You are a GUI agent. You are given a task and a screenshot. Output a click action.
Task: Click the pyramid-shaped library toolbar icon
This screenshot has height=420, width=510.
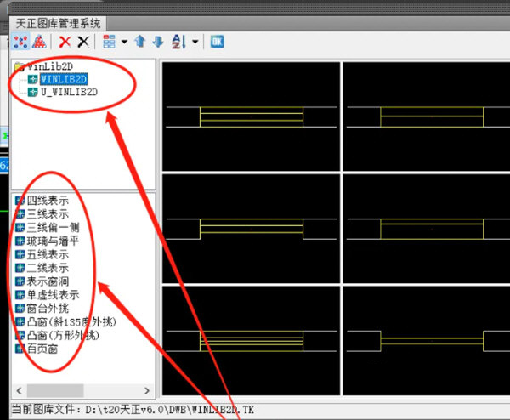tap(39, 42)
